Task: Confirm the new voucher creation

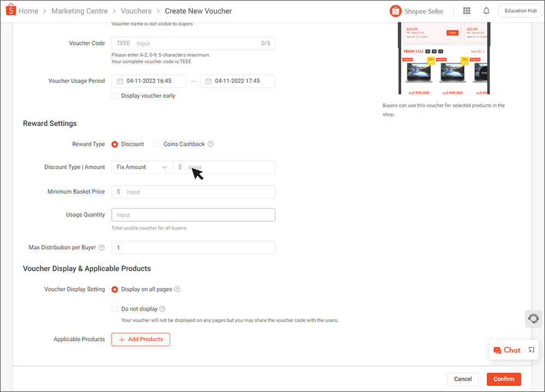Action: coord(503,379)
